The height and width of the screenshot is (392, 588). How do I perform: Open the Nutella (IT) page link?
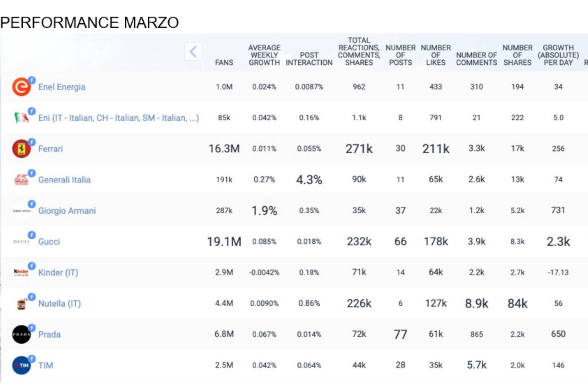tap(59, 303)
